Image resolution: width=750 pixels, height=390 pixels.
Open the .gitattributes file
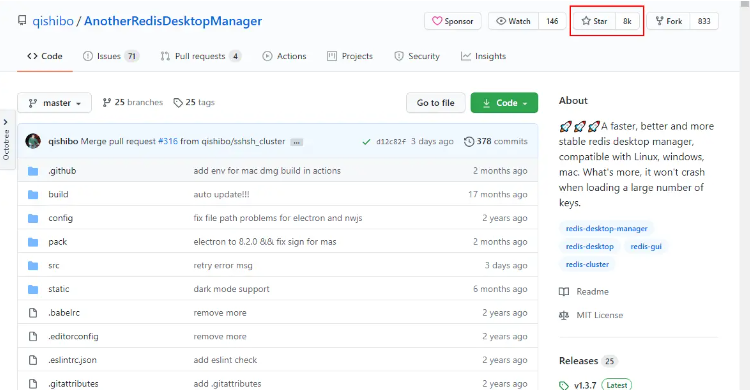(73, 384)
